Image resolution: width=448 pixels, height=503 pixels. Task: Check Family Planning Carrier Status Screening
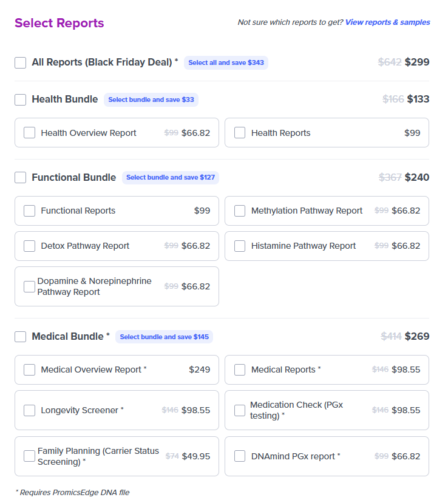coord(29,456)
